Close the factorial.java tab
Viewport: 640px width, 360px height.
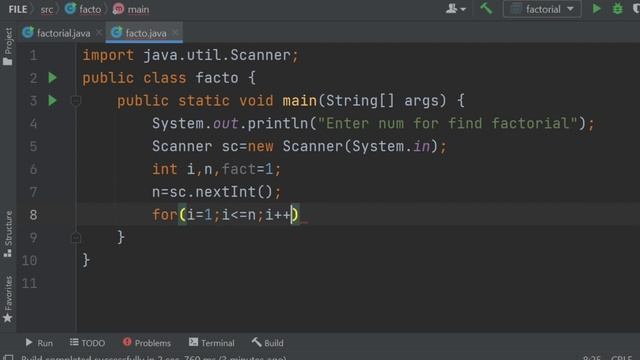click(x=99, y=32)
